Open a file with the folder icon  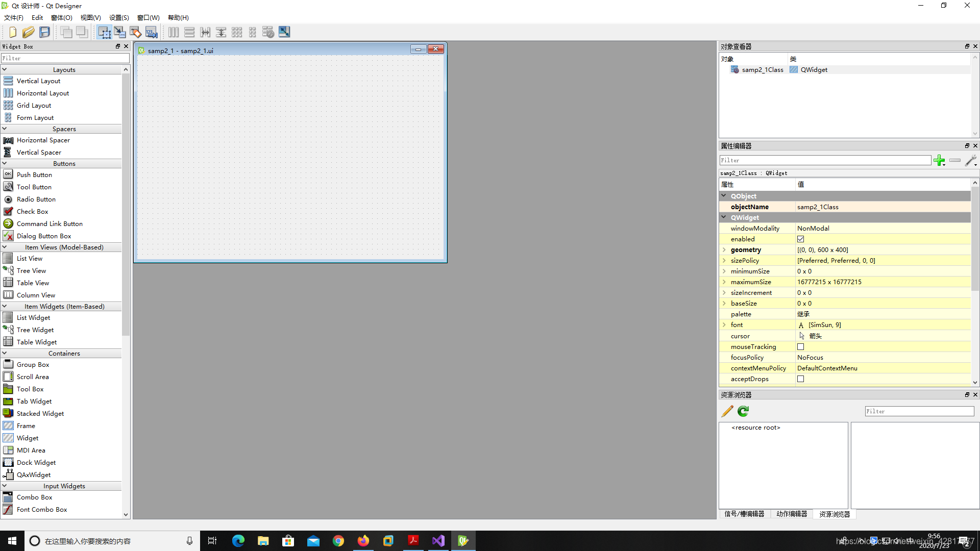[x=29, y=32]
